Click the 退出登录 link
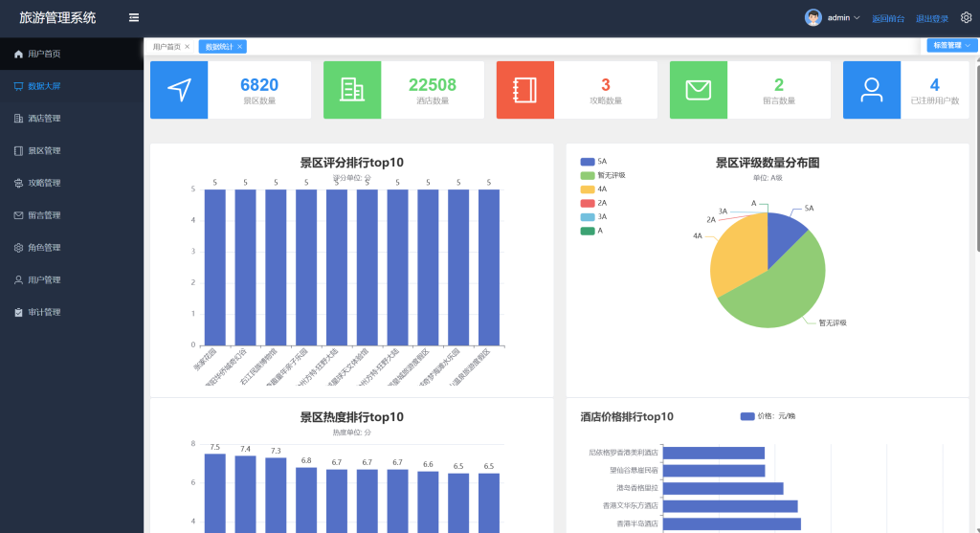This screenshot has width=980, height=533. point(932,19)
